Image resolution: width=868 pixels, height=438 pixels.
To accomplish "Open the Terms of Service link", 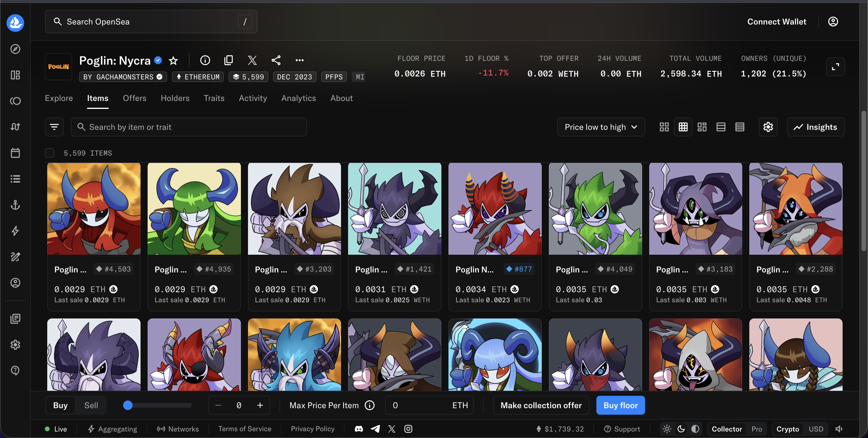I will point(245,429).
